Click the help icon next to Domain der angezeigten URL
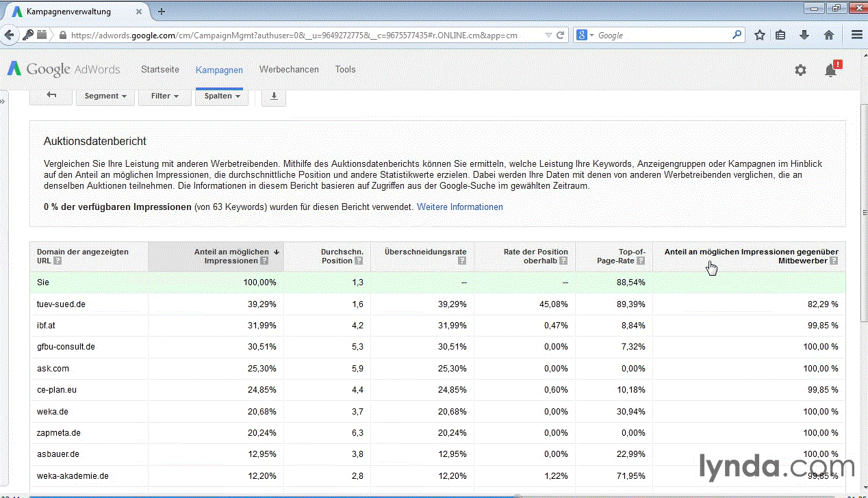 [x=58, y=261]
